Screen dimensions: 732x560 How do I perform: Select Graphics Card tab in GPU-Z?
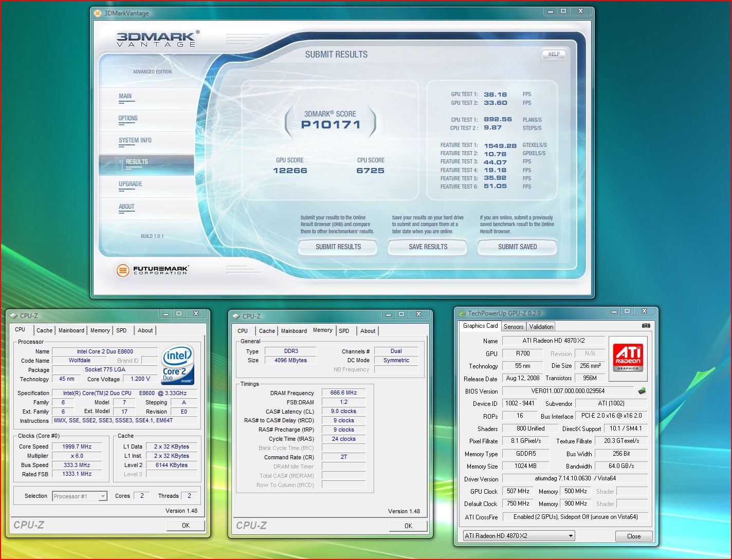coord(480,326)
